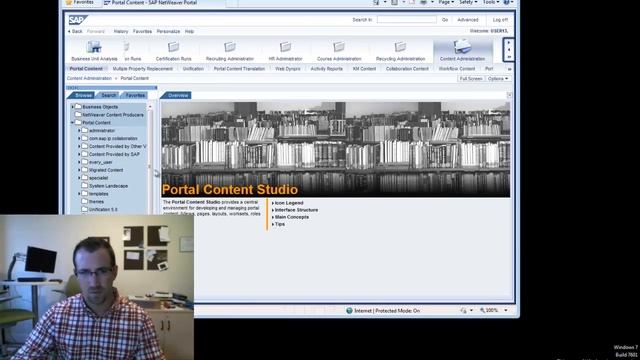Screen dimensions: 640x360
Task: Open the Activity Reports tab
Action: coord(327,69)
